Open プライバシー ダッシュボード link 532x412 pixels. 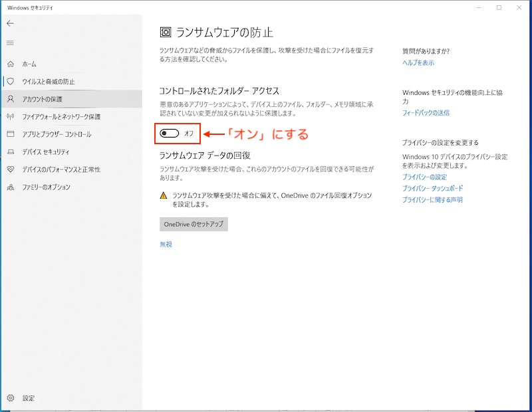click(433, 188)
